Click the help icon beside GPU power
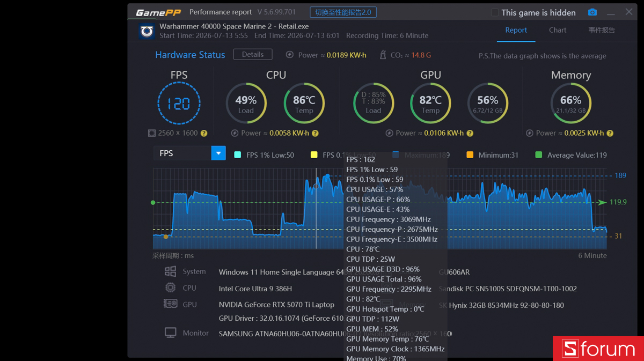The height and width of the screenshot is (361, 644). click(x=470, y=133)
